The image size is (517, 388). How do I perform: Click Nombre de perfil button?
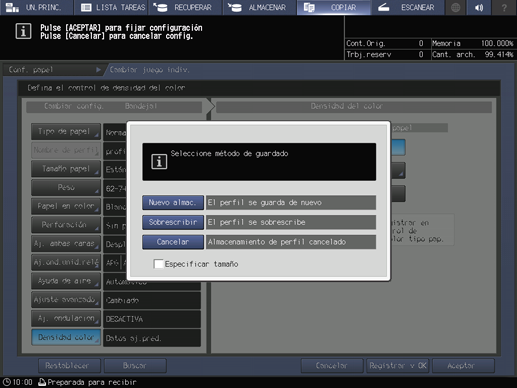[66, 150]
